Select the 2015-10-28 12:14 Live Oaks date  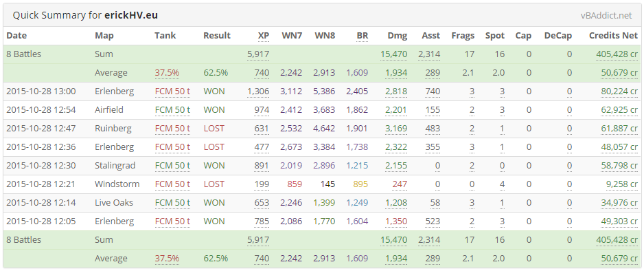click(41, 202)
